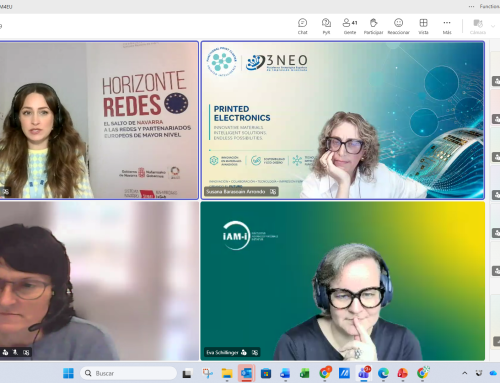
Task: Open the red app icon in taskbar
Action: click(402, 373)
